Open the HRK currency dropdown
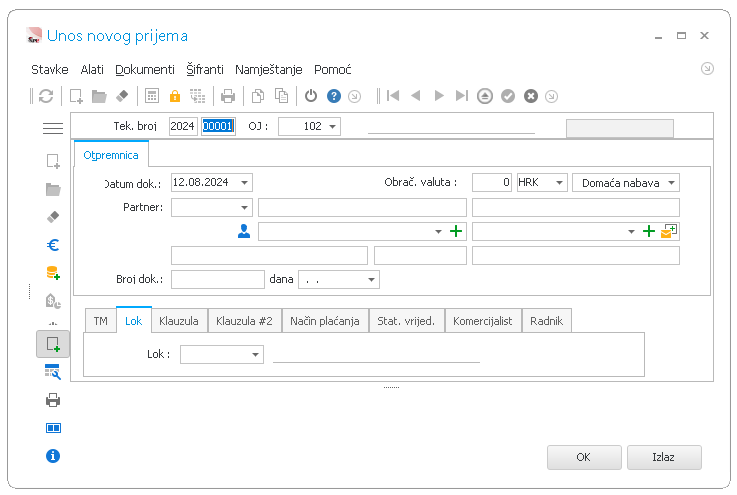The height and width of the screenshot is (495, 737). click(x=559, y=182)
